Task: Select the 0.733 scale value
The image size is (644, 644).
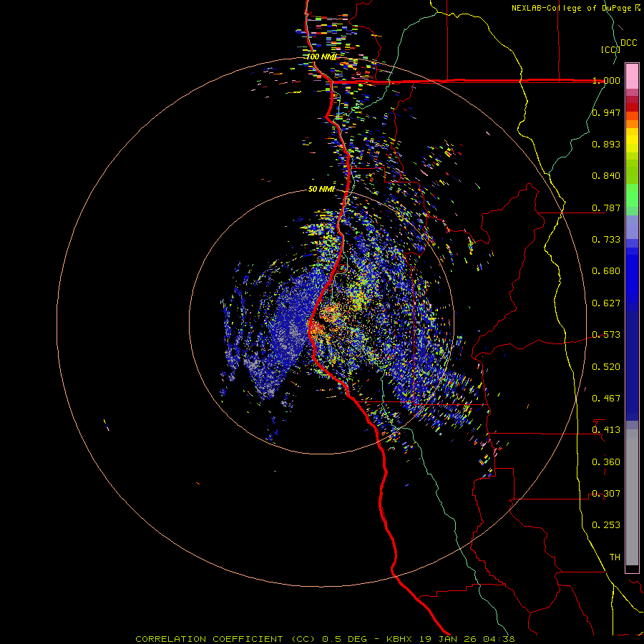Action: [606, 240]
